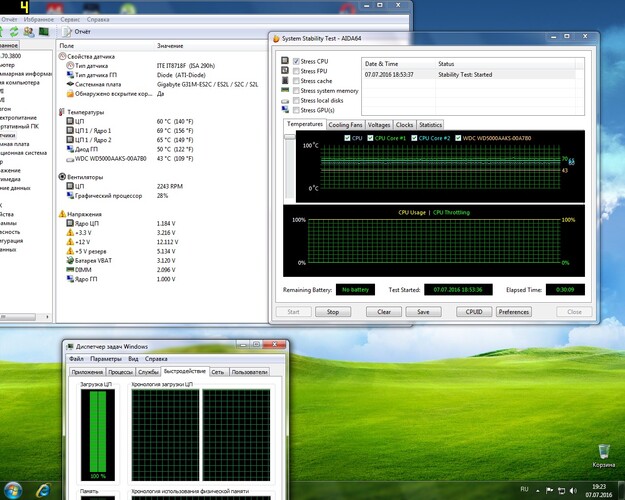Click the Диод ГП row icon

point(70,149)
